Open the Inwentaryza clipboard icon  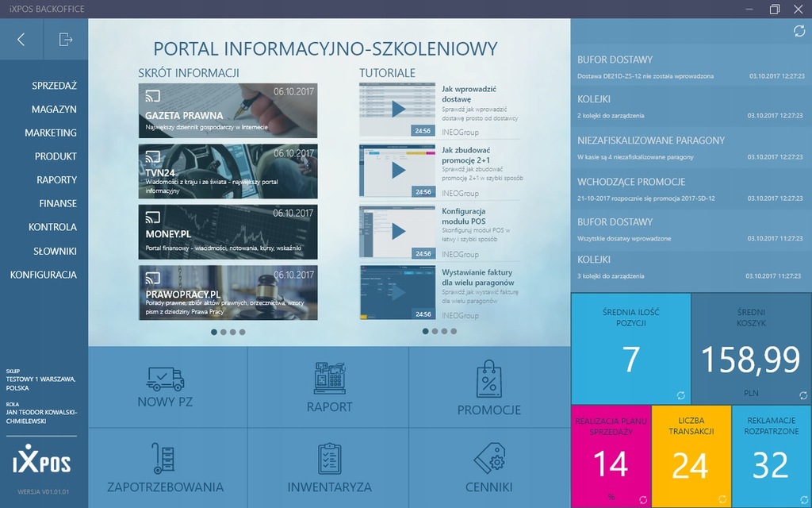(329, 459)
